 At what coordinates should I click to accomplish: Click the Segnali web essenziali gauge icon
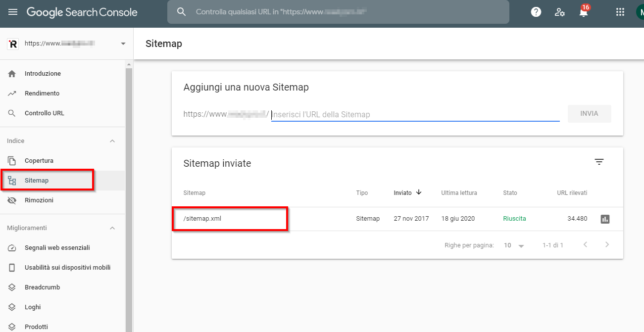coord(12,248)
